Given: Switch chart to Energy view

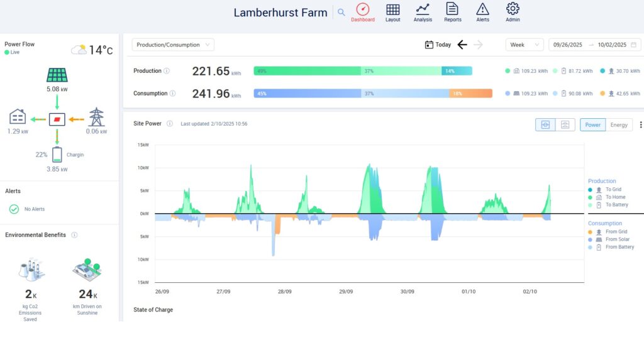Looking at the screenshot, I should (x=619, y=125).
